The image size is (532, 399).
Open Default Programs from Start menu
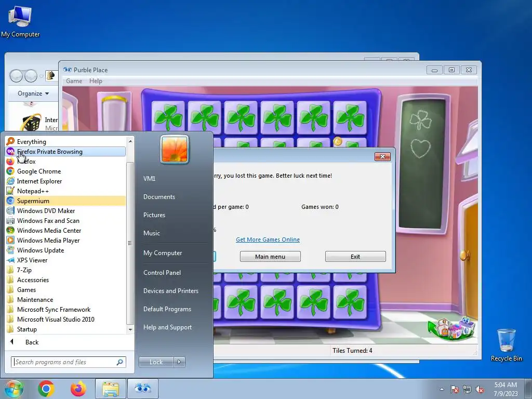(167, 309)
